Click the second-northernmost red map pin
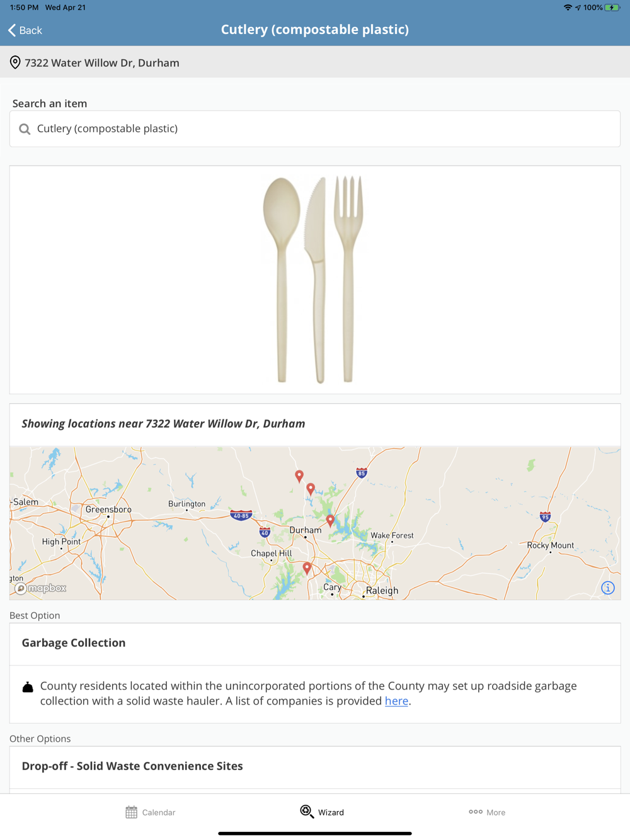Screen dimensions: 630x840 pyautogui.click(x=311, y=489)
